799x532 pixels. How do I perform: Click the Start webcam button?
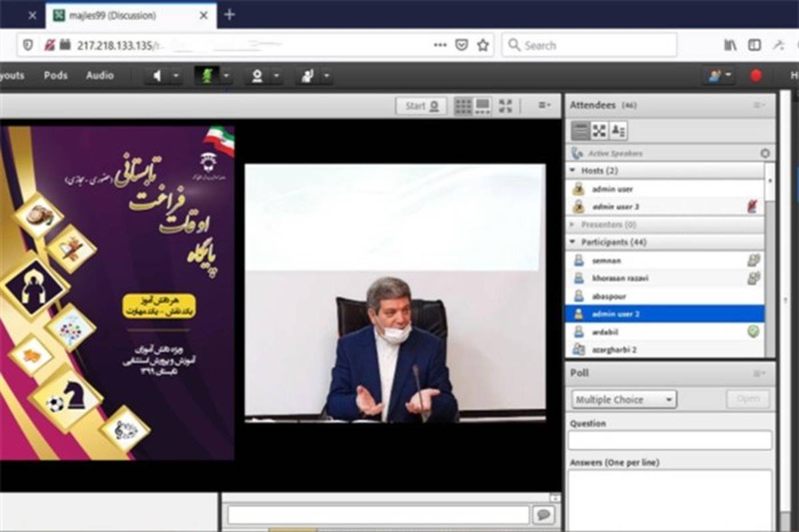[421, 106]
